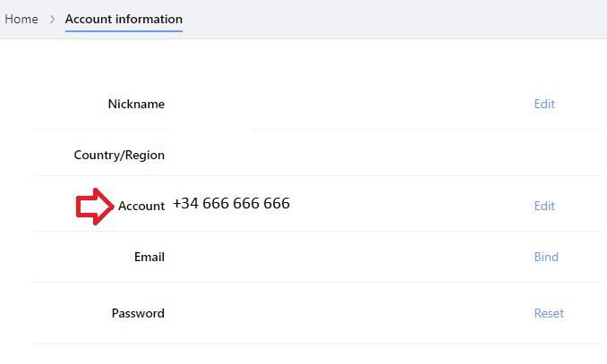Viewport: 607px width, 364px height.
Task: Click the red arrow pointing to Account
Action: [94, 207]
